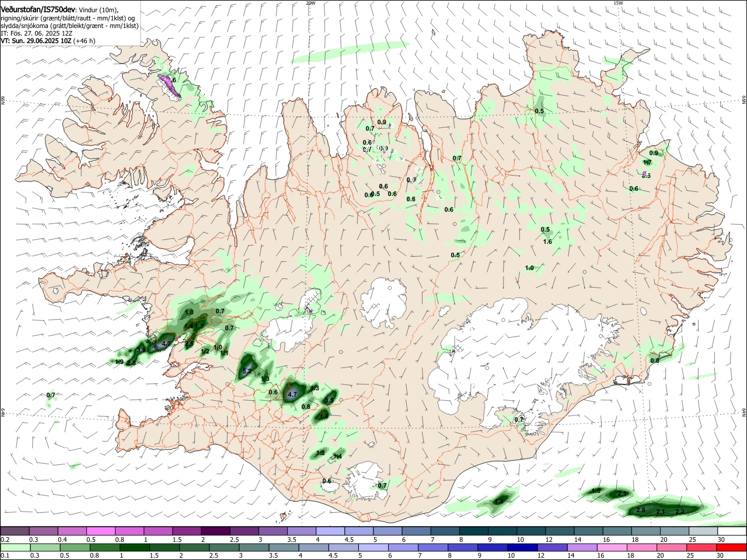Select the bright red 30 swatch, lower legend
This screenshot has width=747, height=560.
coord(732,547)
